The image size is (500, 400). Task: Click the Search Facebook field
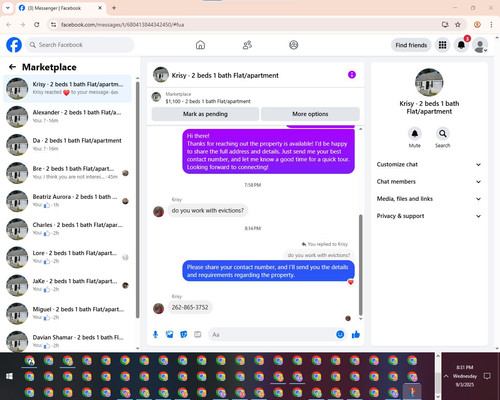click(80, 45)
